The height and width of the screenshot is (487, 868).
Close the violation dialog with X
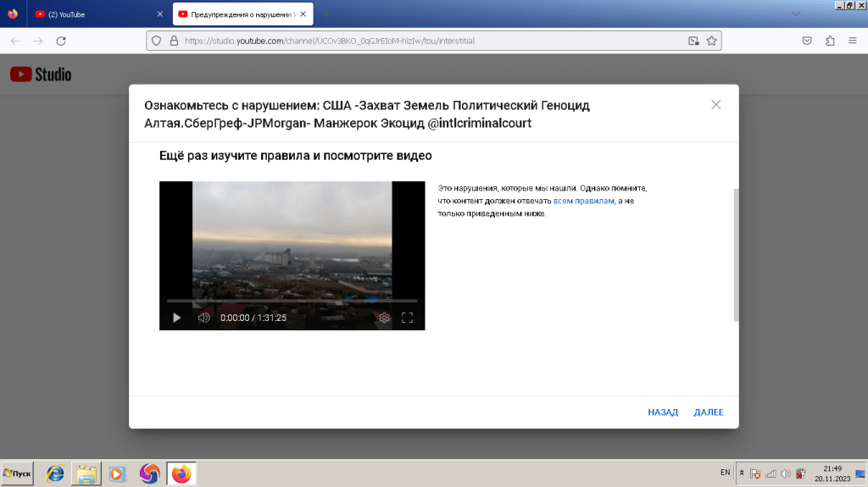pos(716,105)
